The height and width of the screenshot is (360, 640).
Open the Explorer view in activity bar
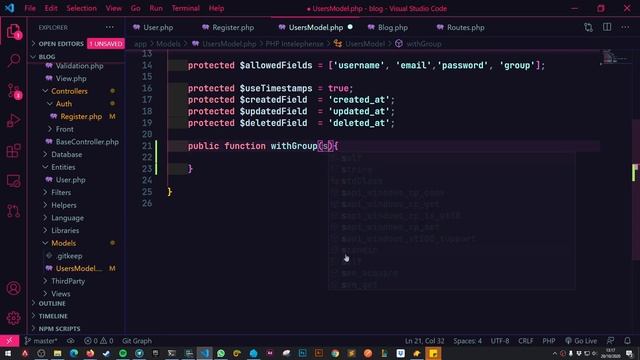13,31
